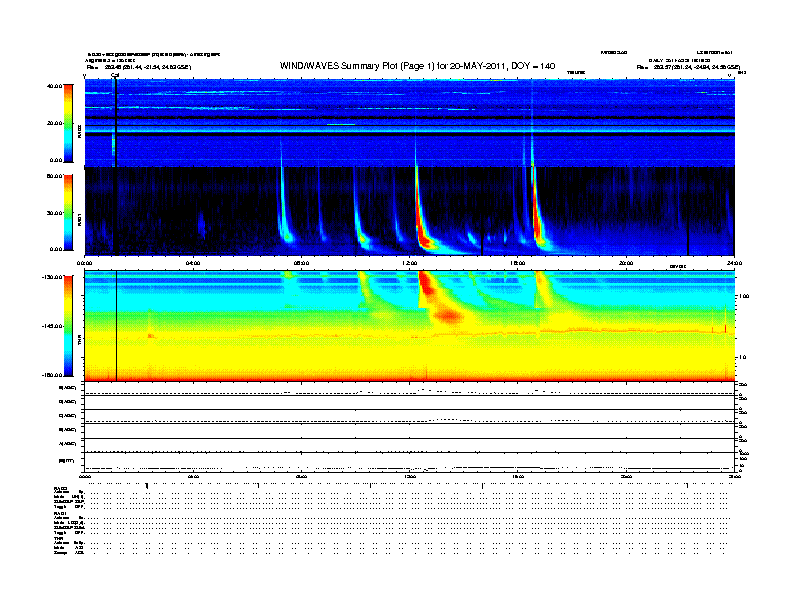
Task: Select the 0.00 label on RAD1 color bar
Action: pyautogui.click(x=56, y=249)
